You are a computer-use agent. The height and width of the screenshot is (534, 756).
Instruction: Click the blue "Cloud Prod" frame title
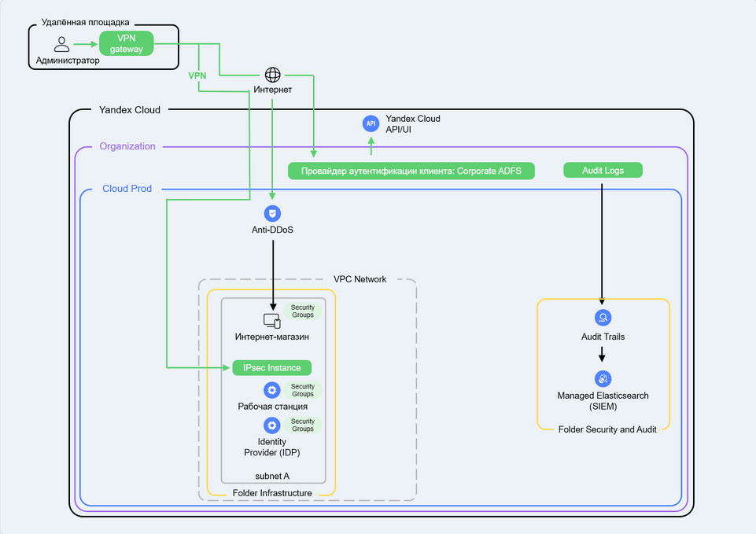tap(127, 189)
